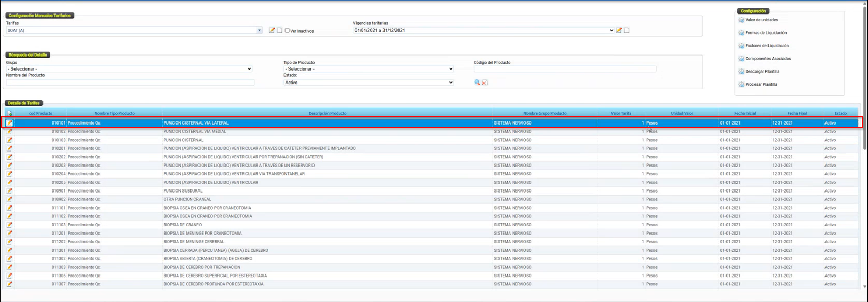Screen dimensions: 868x302
Task: Click new page icon next to Vigencias tarifarias
Action: coord(627,30)
